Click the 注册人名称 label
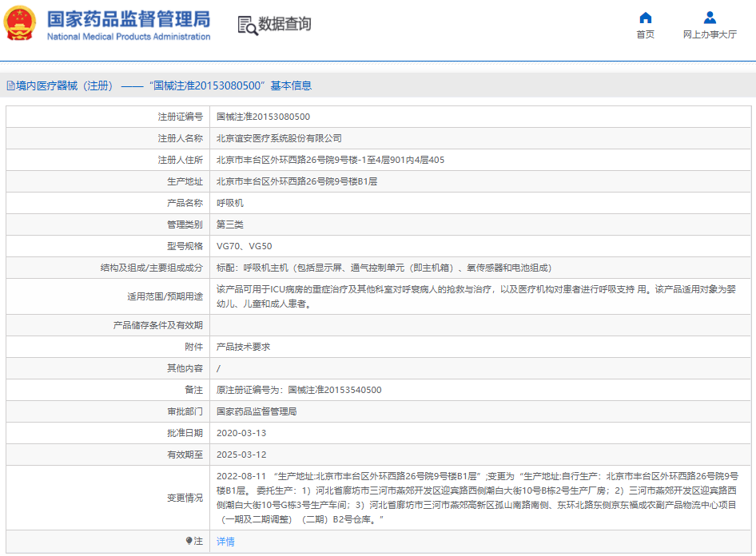 click(x=181, y=138)
